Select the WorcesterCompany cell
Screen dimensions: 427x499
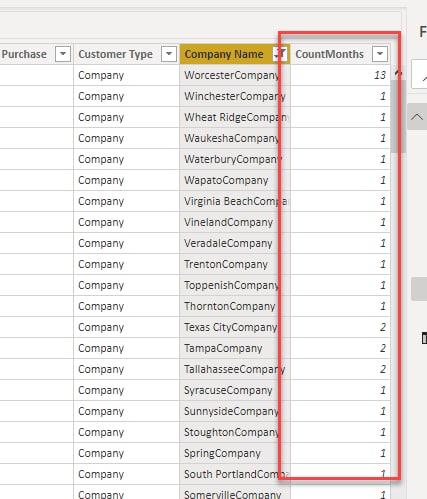tap(235, 75)
